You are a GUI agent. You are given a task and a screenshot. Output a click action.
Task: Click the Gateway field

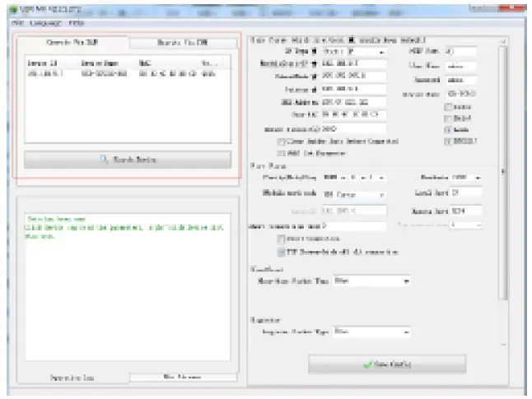[x=353, y=89]
